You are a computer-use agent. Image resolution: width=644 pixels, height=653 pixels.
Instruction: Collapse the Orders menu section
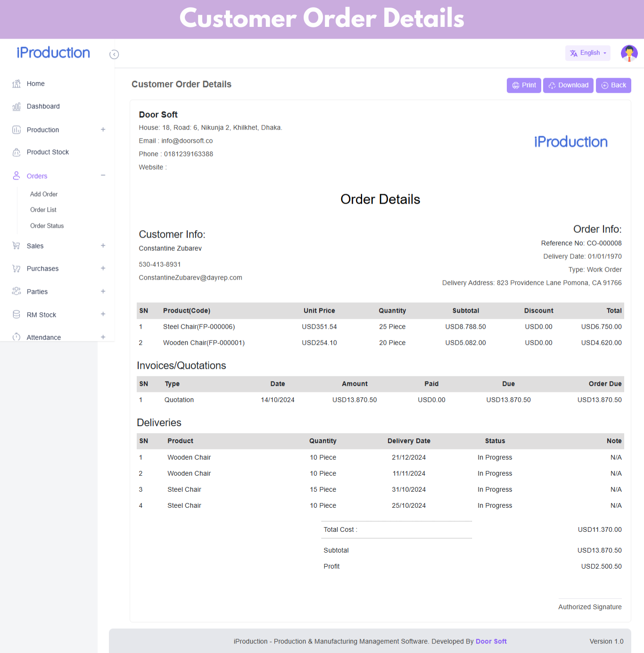pyautogui.click(x=103, y=175)
